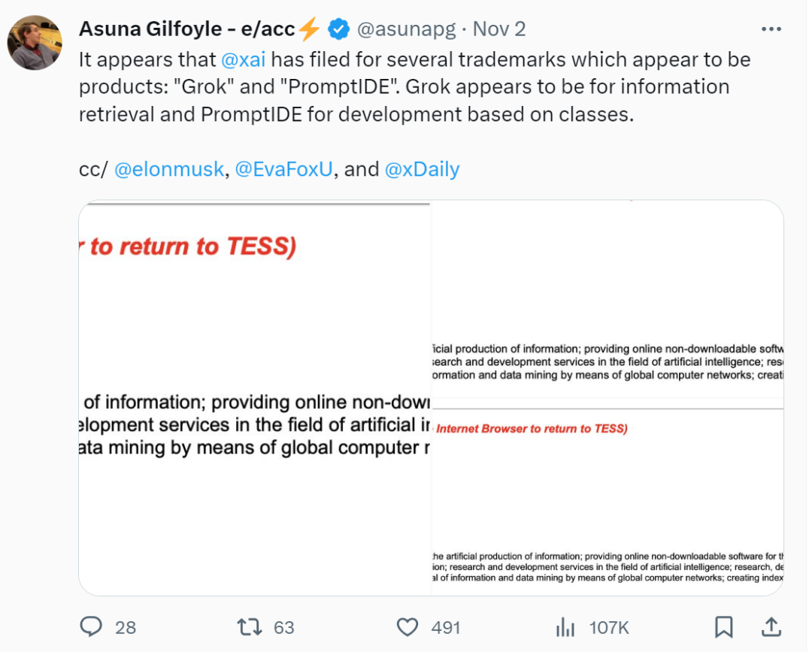Enlarge the top-right trademark image
The width and height of the screenshot is (812, 652).
[x=607, y=299]
